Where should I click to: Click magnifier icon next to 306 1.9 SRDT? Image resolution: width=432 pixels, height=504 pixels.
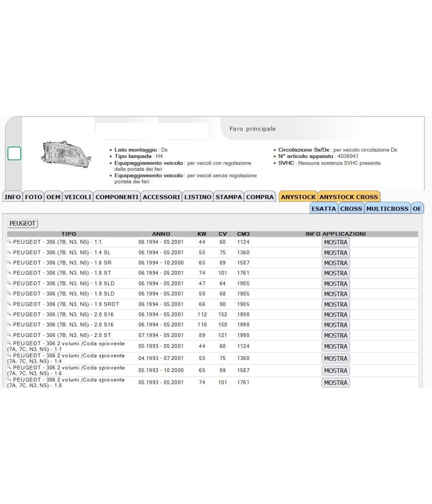[9, 303]
